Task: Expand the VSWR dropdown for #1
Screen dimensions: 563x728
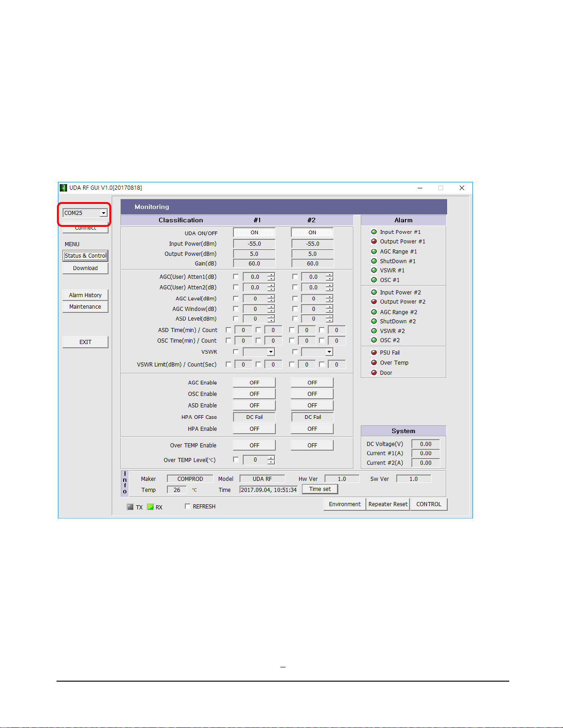Action: 271,352
